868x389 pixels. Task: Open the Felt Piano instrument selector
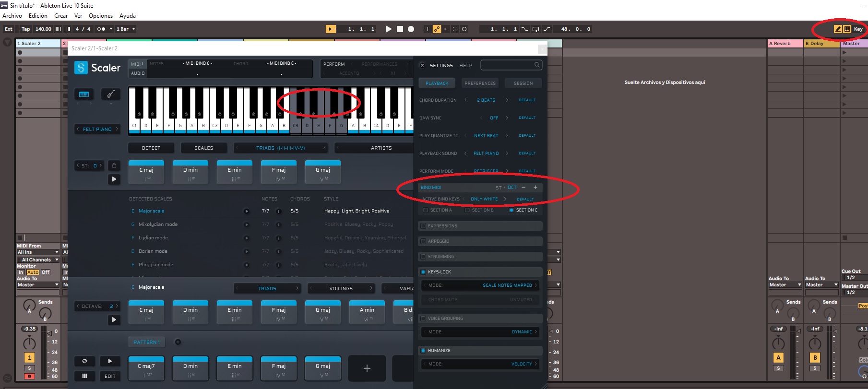click(x=97, y=129)
